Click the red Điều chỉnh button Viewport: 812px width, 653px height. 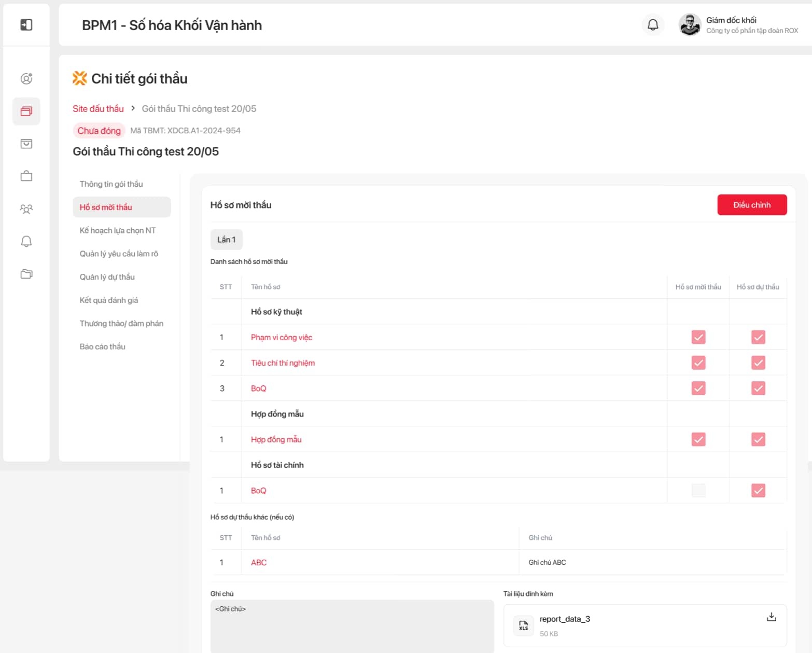point(751,205)
